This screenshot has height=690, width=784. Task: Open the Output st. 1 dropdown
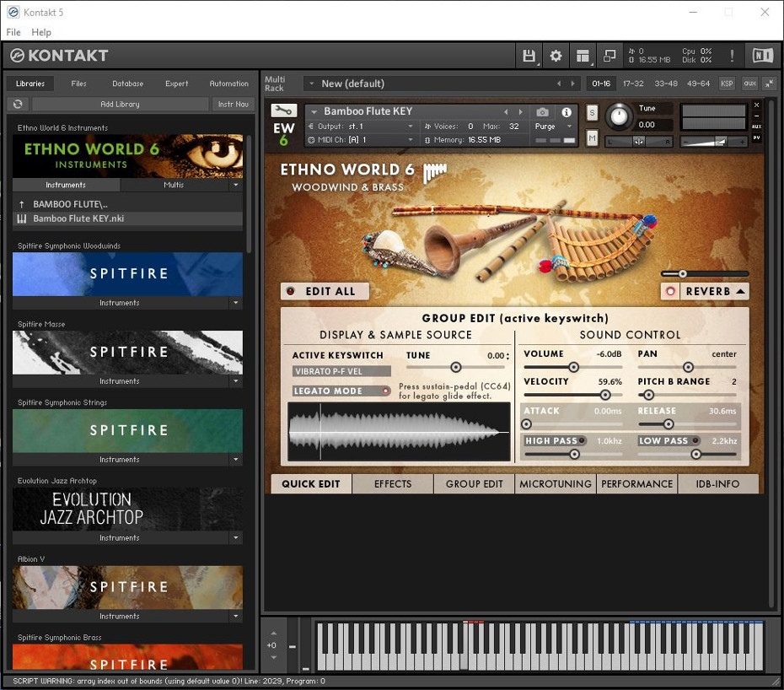click(x=411, y=126)
